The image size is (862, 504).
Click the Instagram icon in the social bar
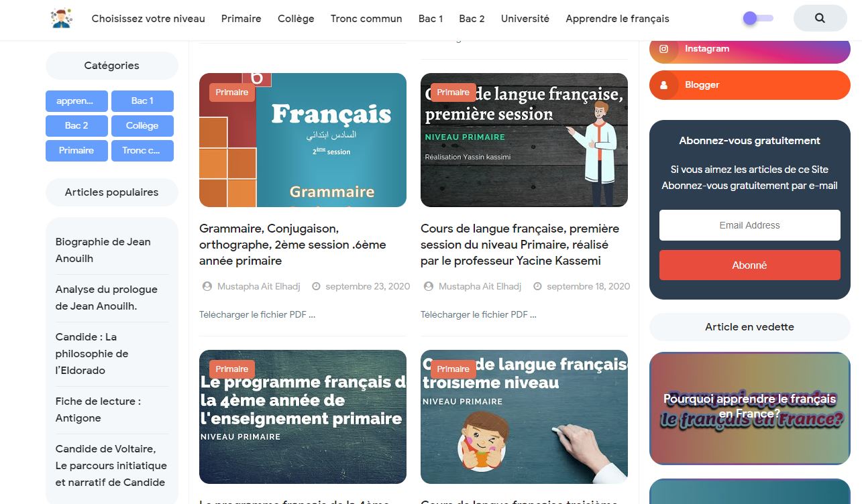[x=663, y=49]
